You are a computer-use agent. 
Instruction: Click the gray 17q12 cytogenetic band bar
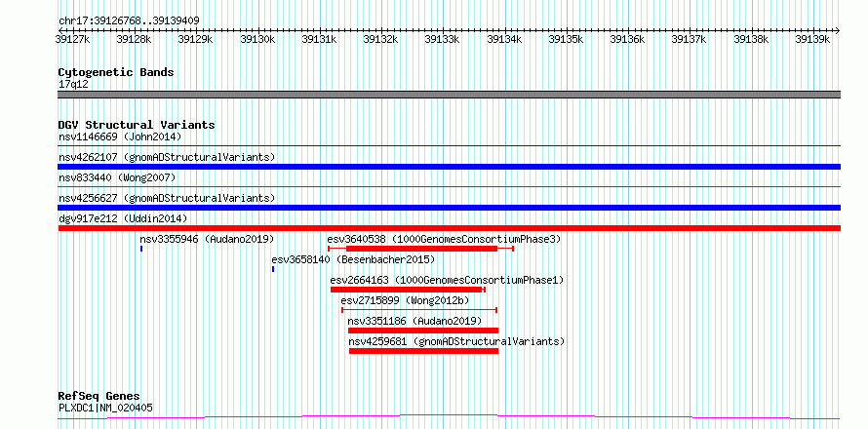pyautogui.click(x=449, y=95)
